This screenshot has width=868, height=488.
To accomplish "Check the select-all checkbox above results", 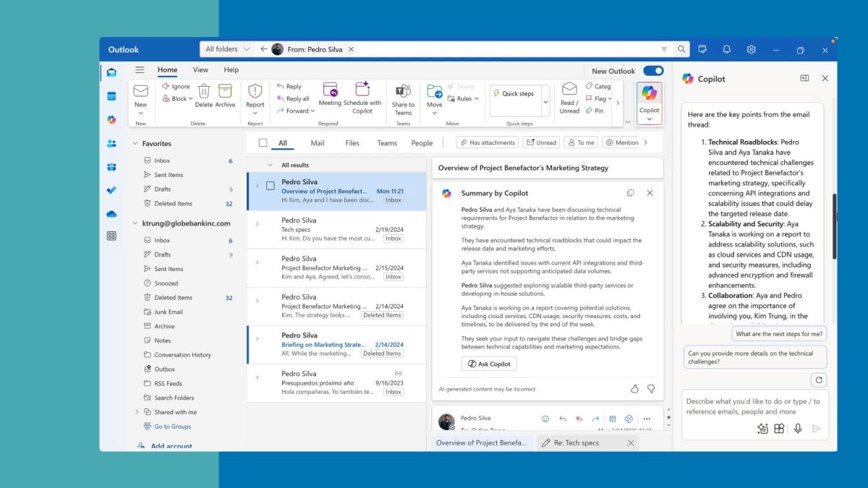I will click(x=263, y=143).
